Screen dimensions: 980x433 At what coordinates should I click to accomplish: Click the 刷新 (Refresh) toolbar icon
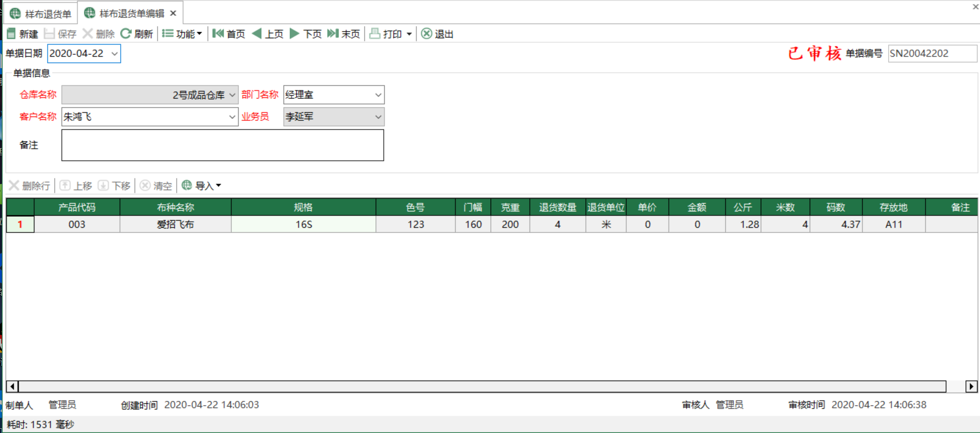[x=126, y=34]
